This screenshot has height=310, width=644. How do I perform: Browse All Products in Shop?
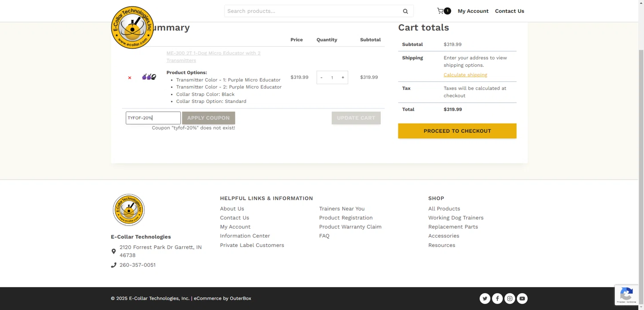pyautogui.click(x=444, y=209)
